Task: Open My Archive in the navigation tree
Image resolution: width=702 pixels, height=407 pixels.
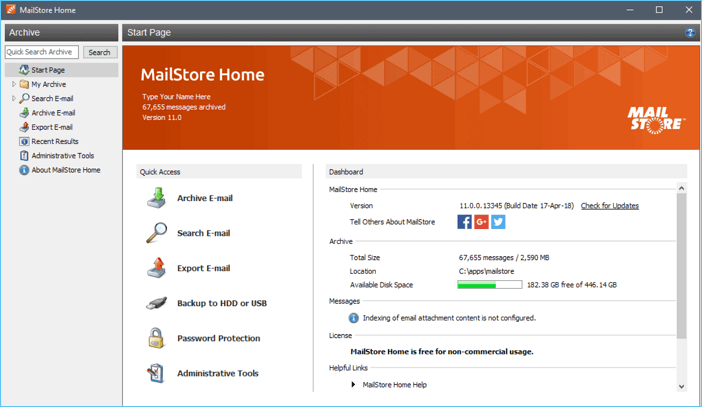Action: point(48,84)
